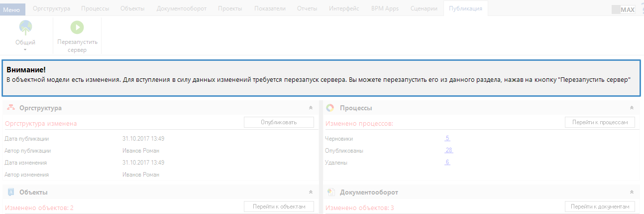644x214 pixels.
Task: Switch to the BPM Apps tab
Action: coord(385,9)
